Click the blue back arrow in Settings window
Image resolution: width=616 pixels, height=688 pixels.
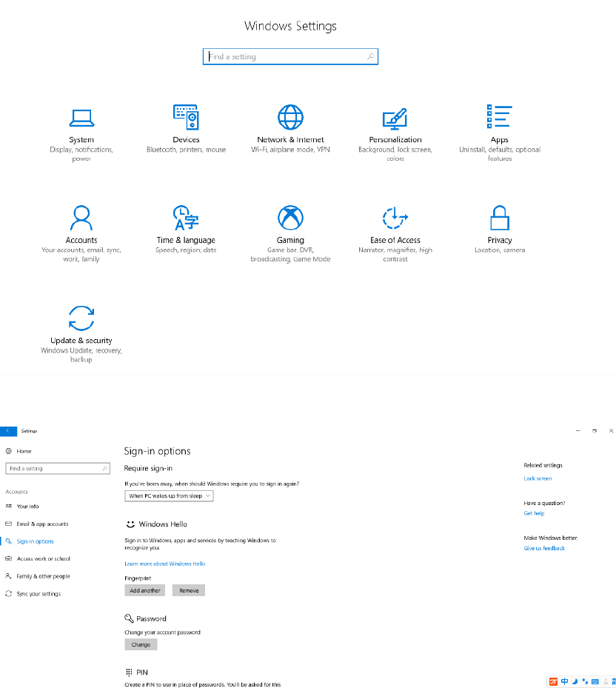(x=8, y=431)
